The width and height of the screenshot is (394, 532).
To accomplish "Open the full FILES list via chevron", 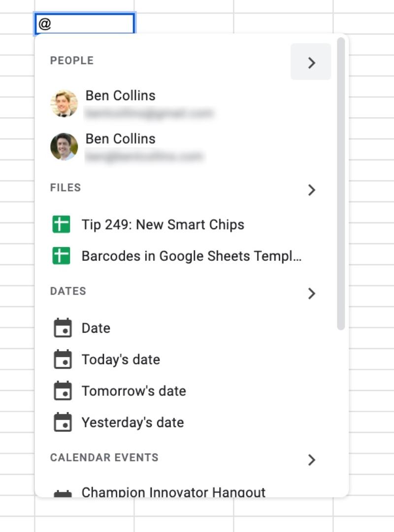I will [x=311, y=190].
